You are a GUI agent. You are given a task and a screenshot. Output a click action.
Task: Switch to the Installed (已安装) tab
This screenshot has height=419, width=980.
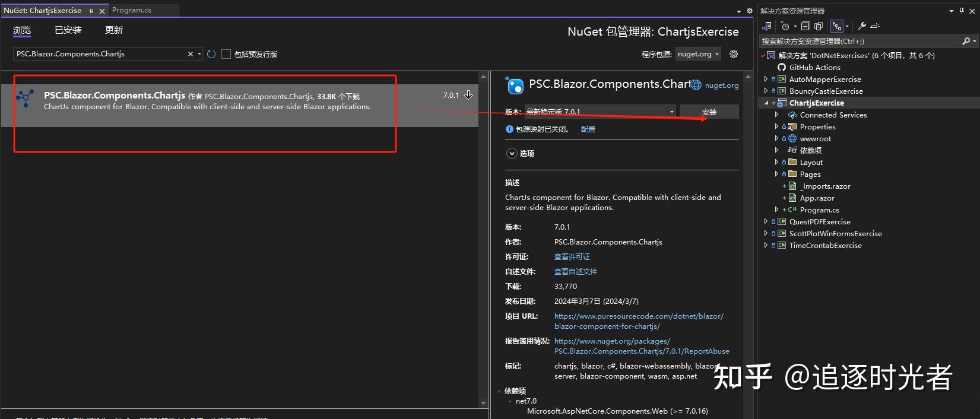68,30
